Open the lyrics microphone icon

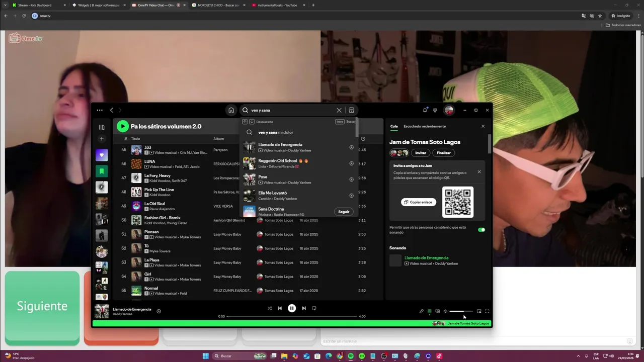[x=422, y=311]
